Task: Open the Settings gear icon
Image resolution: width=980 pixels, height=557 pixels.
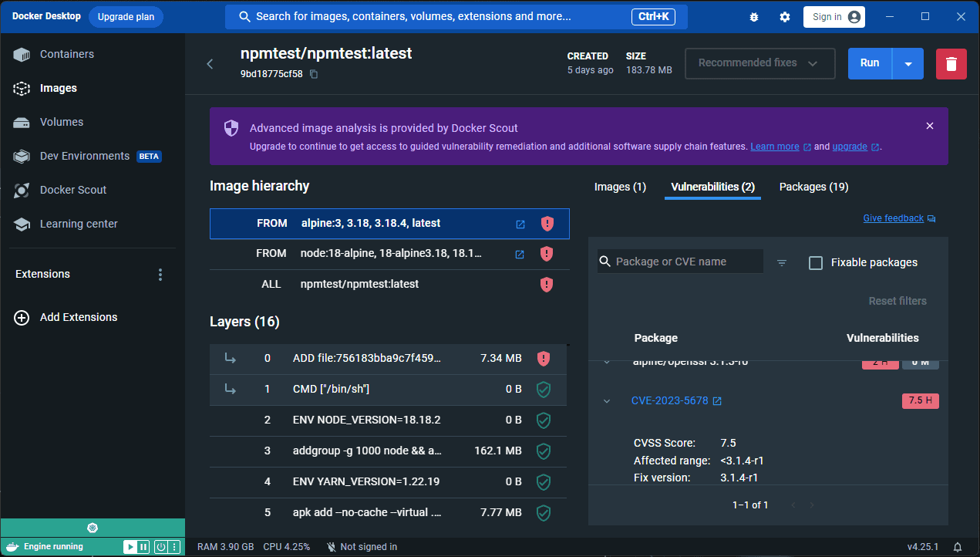Action: pos(785,17)
